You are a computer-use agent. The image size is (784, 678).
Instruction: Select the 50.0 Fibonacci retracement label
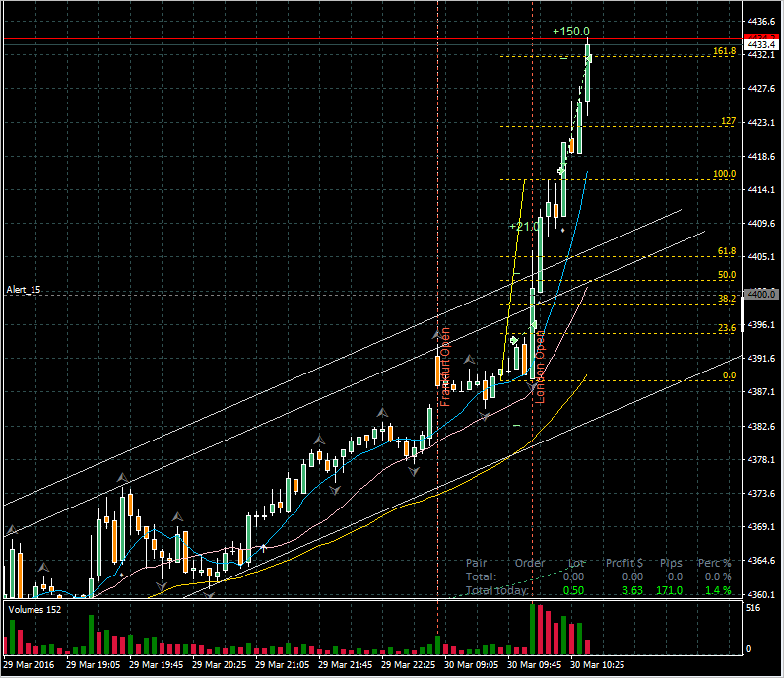click(727, 276)
